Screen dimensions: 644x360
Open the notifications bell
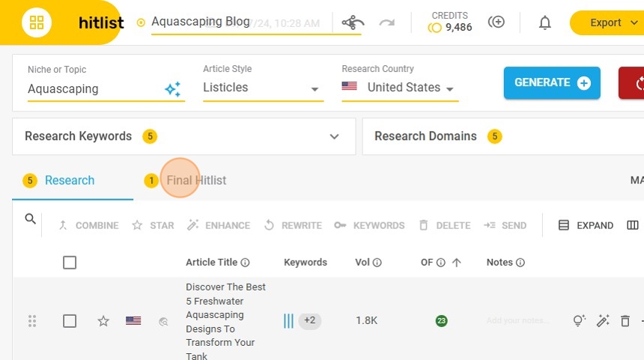tap(545, 22)
